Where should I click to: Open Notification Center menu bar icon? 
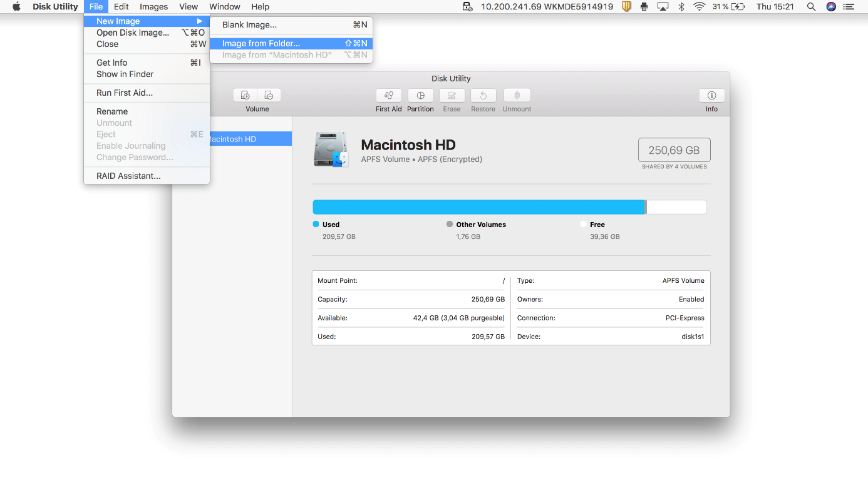point(849,7)
